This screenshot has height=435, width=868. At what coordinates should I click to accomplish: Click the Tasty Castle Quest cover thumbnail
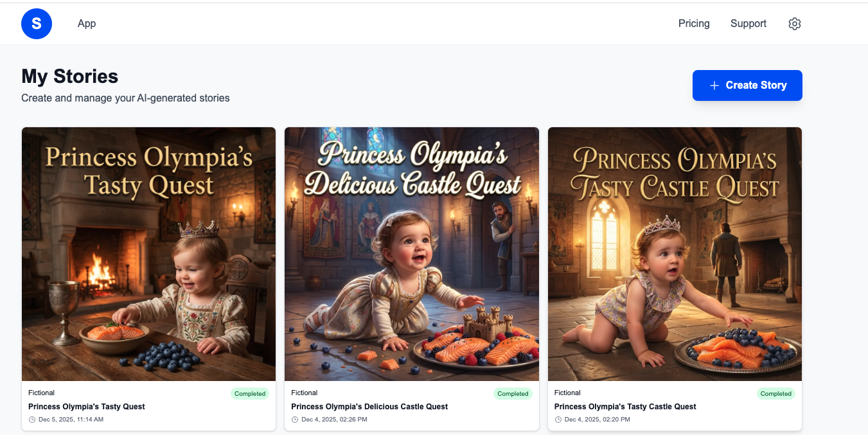click(x=675, y=254)
